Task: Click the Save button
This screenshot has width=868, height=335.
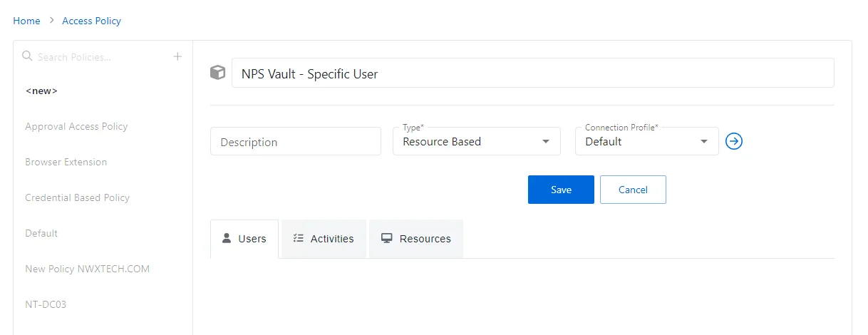Action: coord(561,190)
